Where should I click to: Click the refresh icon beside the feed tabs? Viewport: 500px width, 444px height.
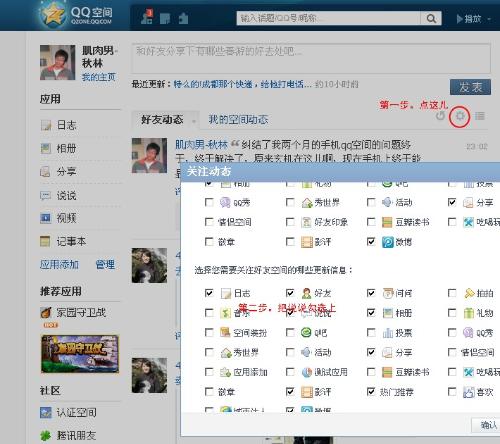pos(440,116)
